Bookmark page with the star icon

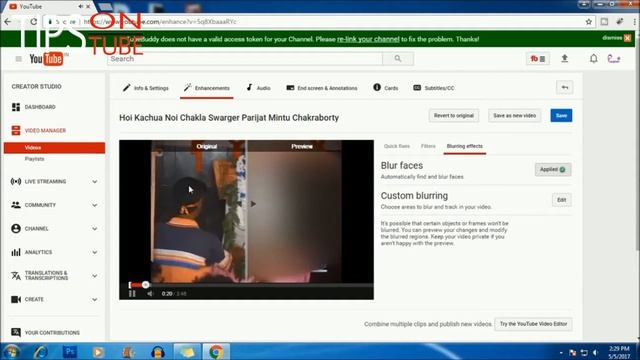(589, 22)
